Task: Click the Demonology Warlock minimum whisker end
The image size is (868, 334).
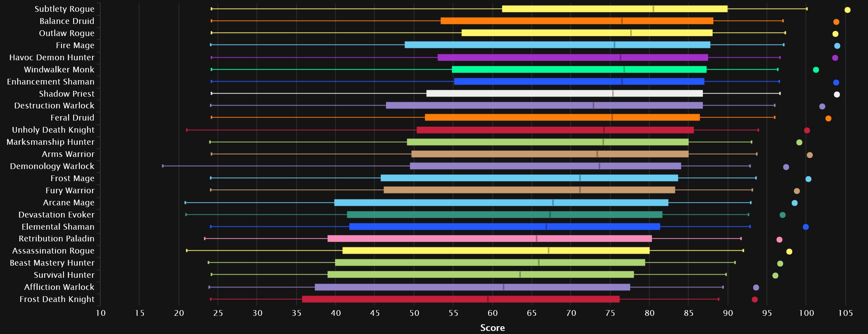Action: [163, 166]
